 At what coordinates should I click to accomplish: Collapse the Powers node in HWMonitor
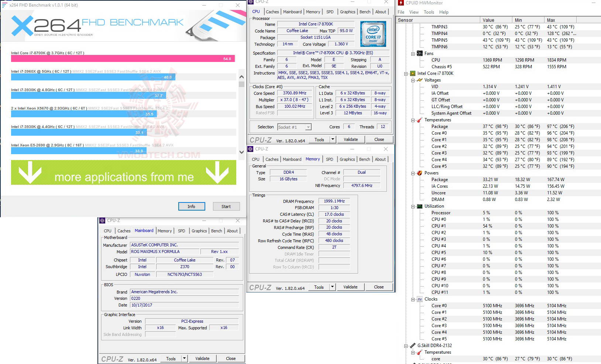click(x=413, y=173)
